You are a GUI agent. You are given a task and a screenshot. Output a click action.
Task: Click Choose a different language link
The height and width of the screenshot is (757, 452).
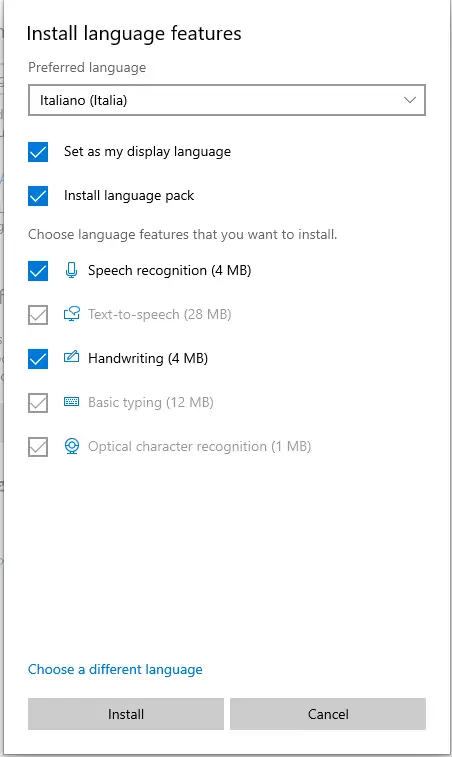pyautogui.click(x=115, y=670)
